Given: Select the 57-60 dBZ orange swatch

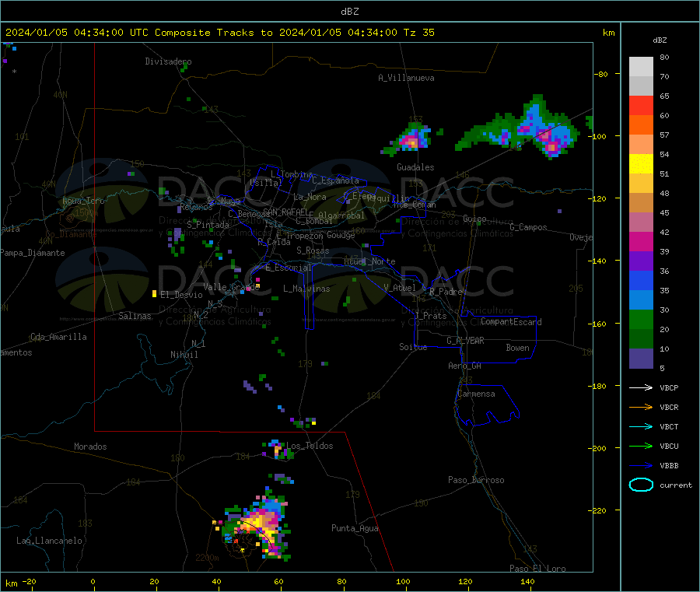Looking at the screenshot, I should (x=641, y=125).
